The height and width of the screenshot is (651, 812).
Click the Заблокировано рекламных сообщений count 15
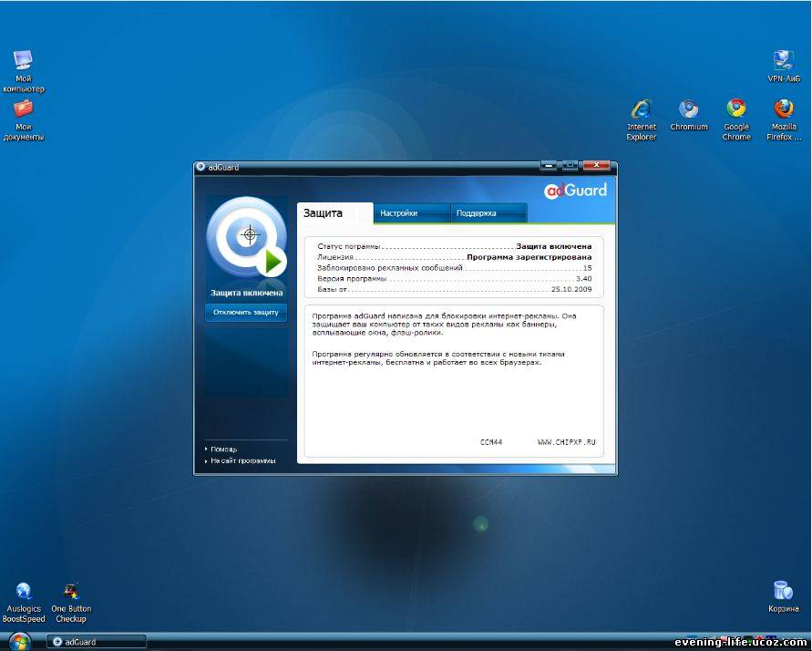pos(587,268)
